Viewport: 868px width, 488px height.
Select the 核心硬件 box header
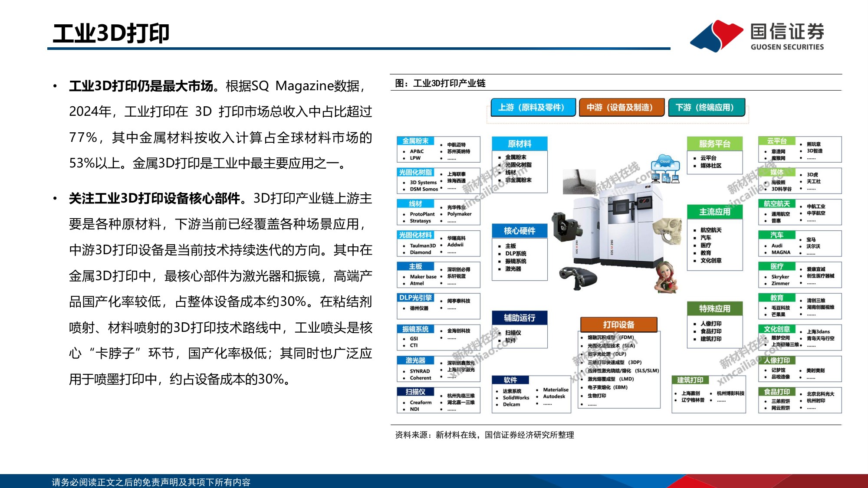point(519,231)
